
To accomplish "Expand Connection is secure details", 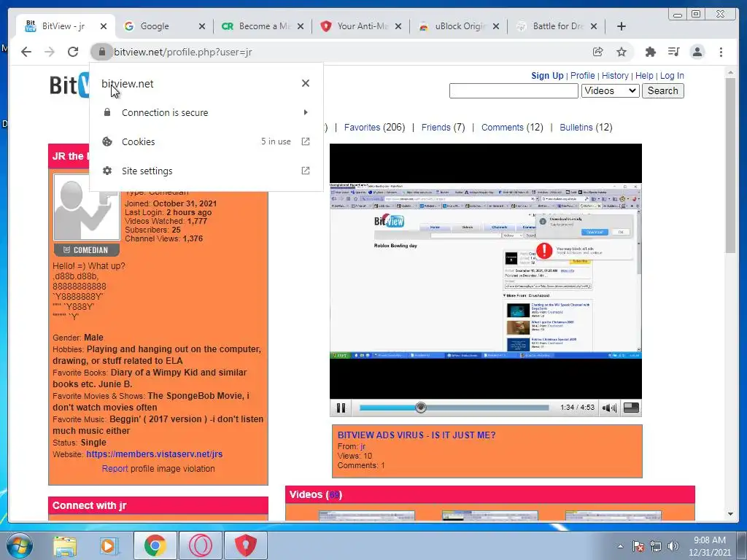I will click(x=206, y=112).
